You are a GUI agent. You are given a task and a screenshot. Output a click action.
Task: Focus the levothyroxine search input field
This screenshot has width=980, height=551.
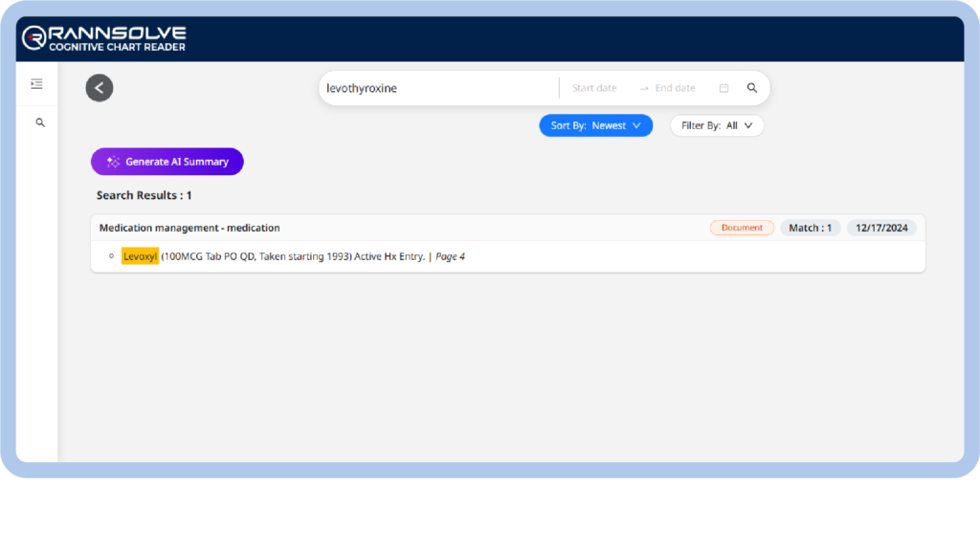[x=435, y=88]
